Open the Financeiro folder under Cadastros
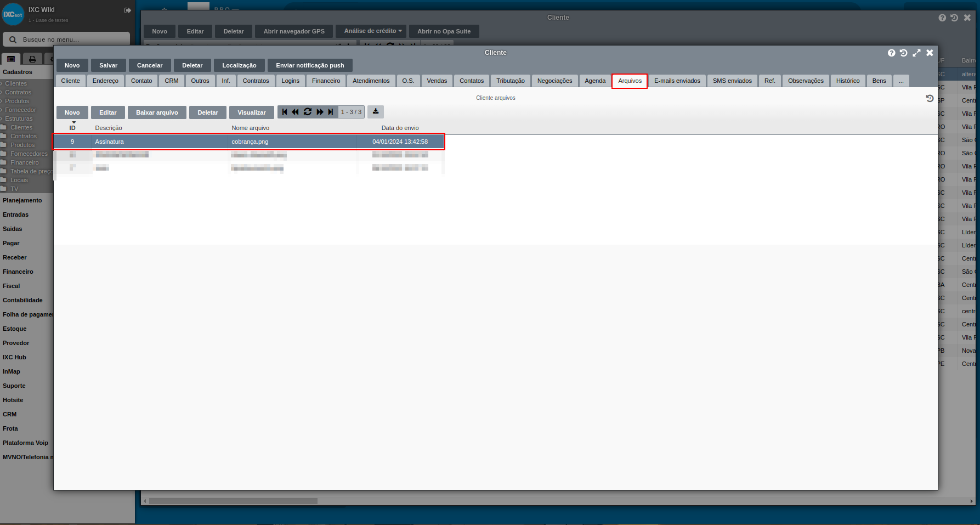980x525 pixels. tap(25, 162)
